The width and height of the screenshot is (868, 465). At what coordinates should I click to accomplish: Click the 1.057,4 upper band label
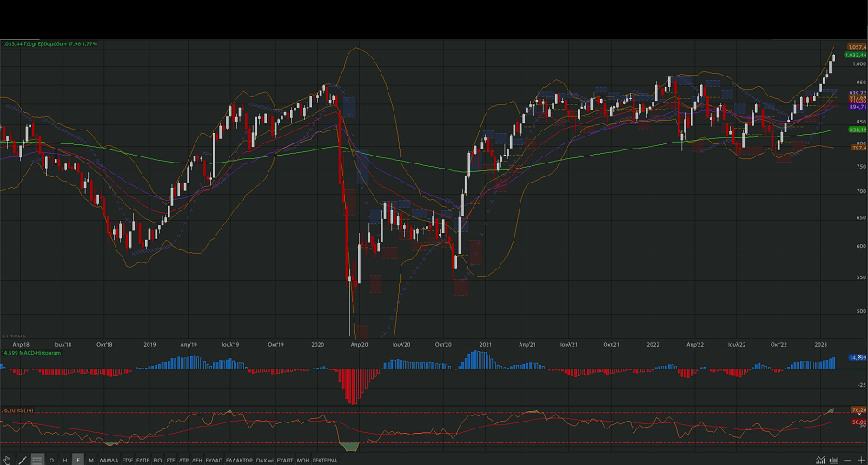tap(858, 48)
